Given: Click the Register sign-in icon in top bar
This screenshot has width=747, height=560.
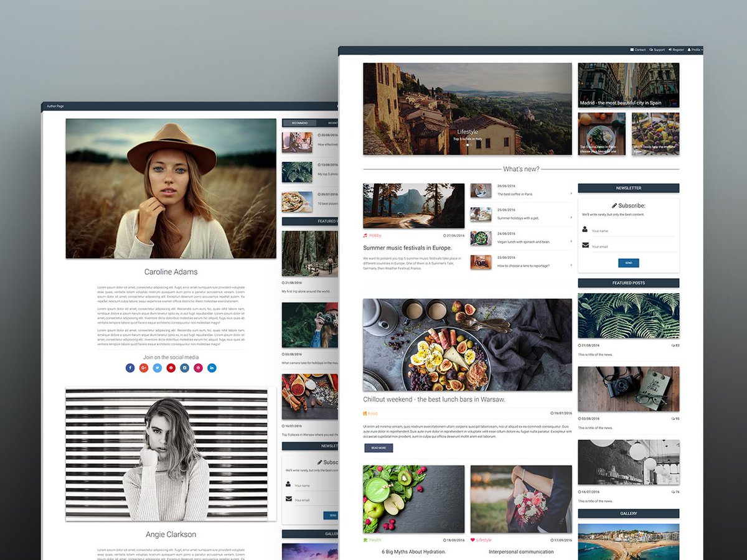Looking at the screenshot, I should click(x=670, y=50).
